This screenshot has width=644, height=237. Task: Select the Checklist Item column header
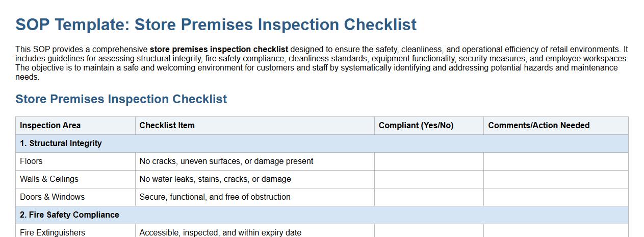(x=167, y=126)
